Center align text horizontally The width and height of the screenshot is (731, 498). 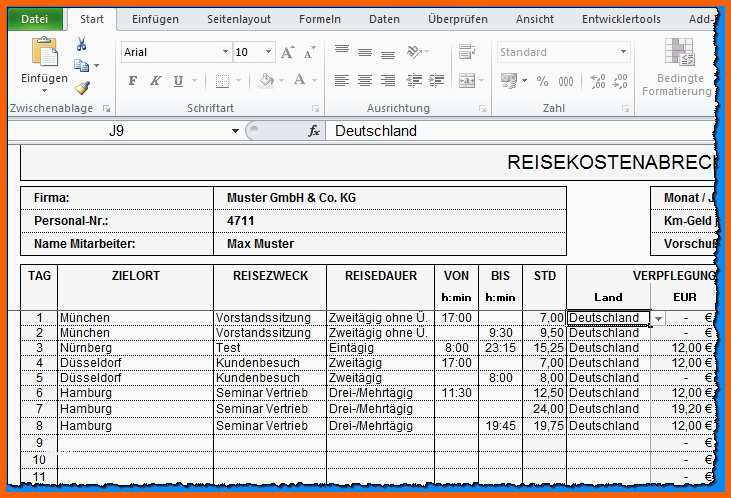click(x=364, y=81)
